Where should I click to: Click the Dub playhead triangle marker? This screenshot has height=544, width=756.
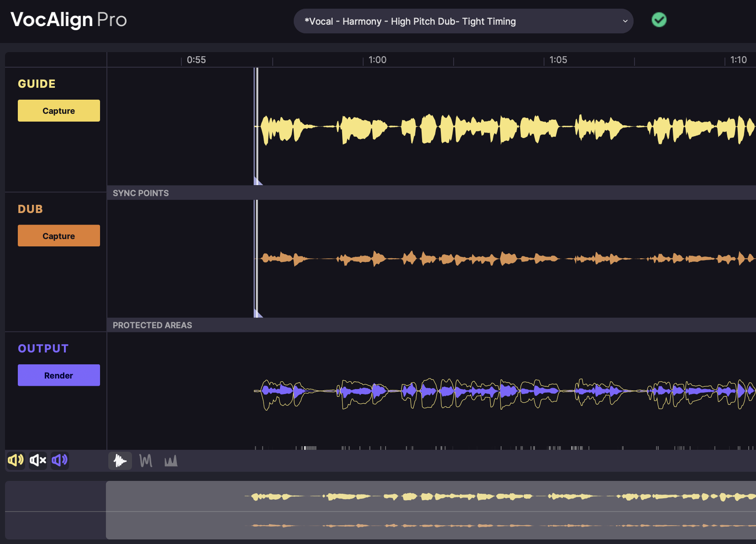(x=258, y=314)
